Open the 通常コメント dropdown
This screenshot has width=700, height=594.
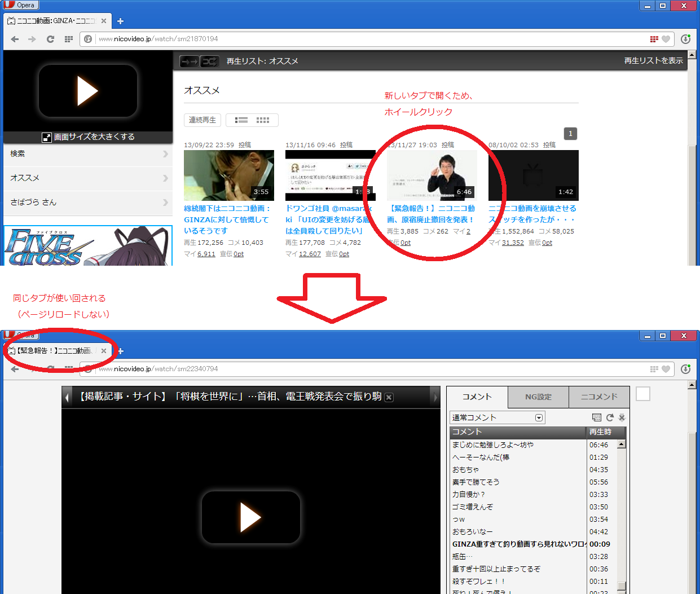point(498,418)
